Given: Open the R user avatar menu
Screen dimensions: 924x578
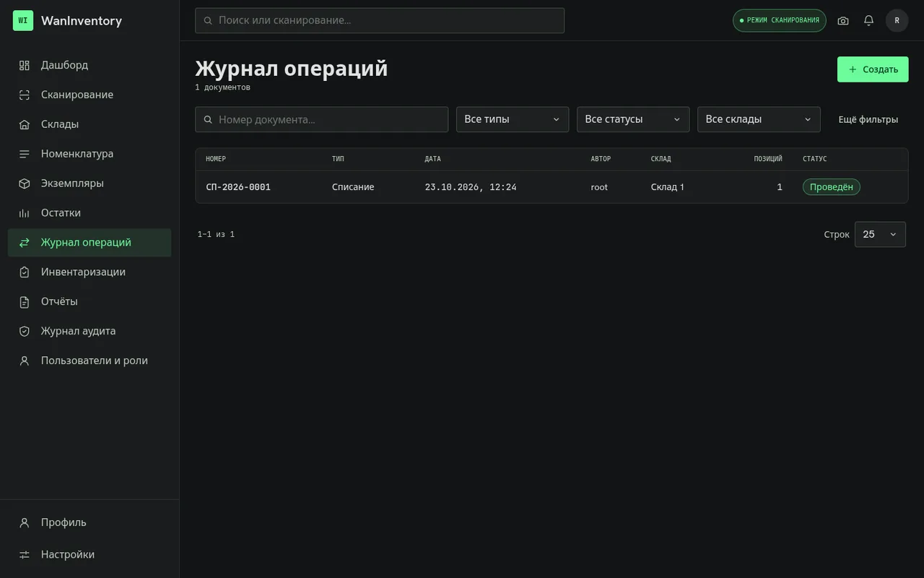Looking at the screenshot, I should [897, 20].
